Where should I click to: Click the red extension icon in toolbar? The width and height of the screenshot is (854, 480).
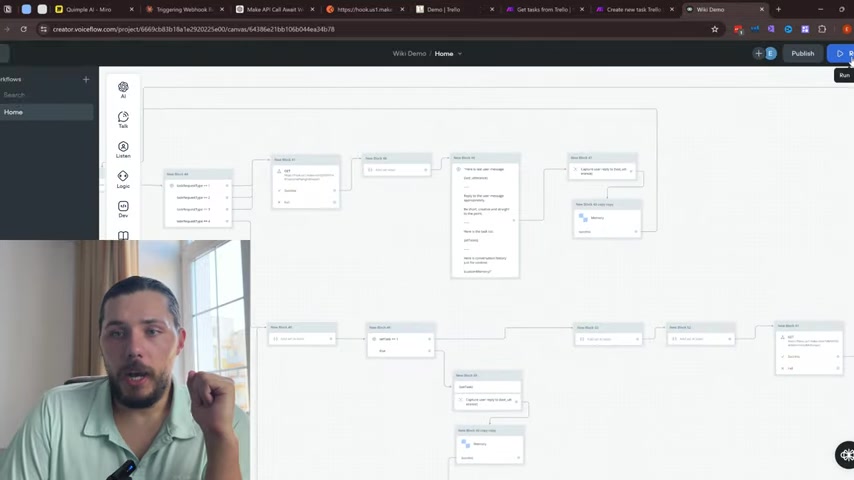[x=738, y=29]
